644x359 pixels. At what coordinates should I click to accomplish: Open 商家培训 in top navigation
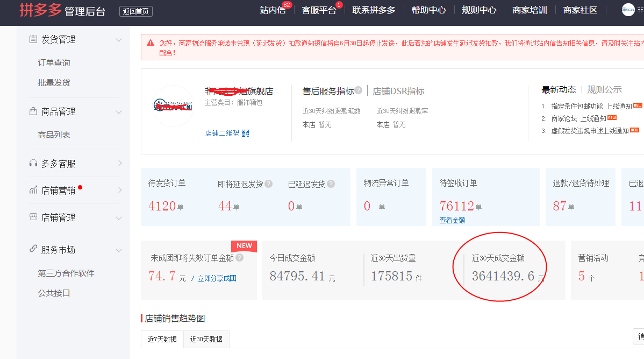click(x=529, y=10)
